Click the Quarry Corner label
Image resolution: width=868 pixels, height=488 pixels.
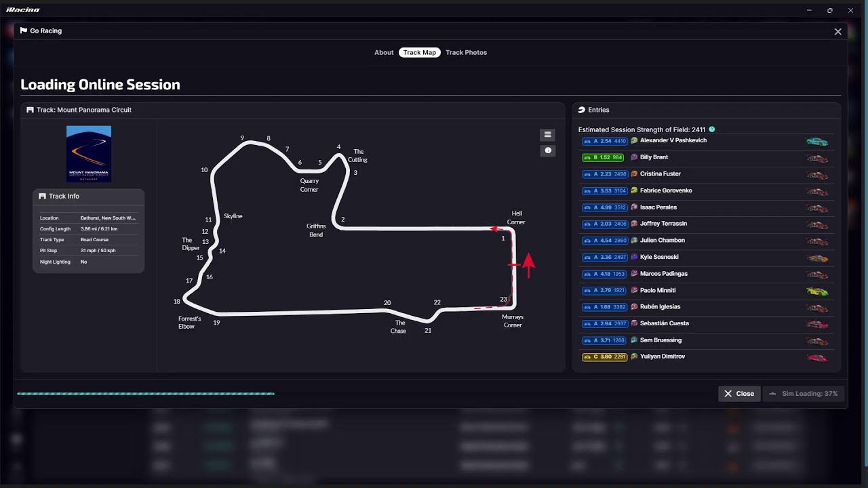(x=309, y=185)
